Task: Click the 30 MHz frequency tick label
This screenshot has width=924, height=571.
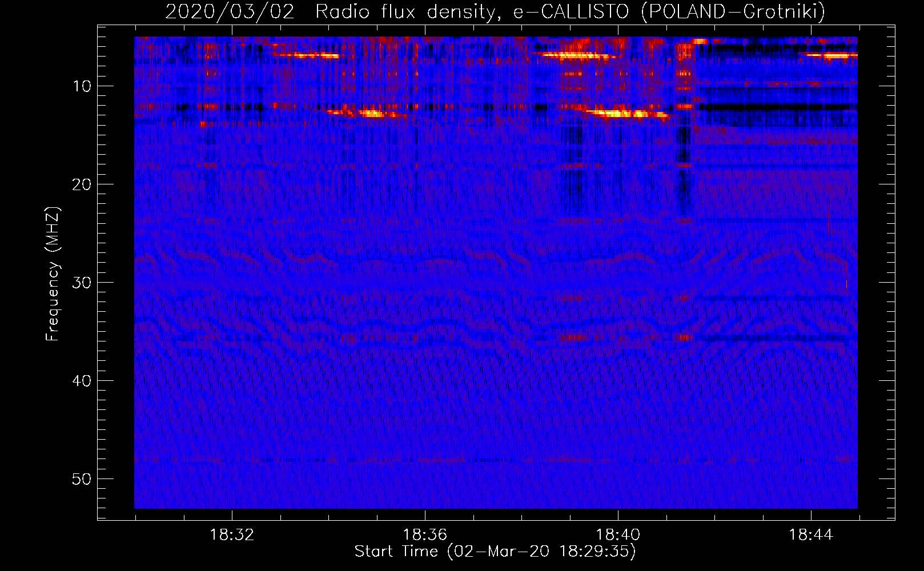Action: 82,283
